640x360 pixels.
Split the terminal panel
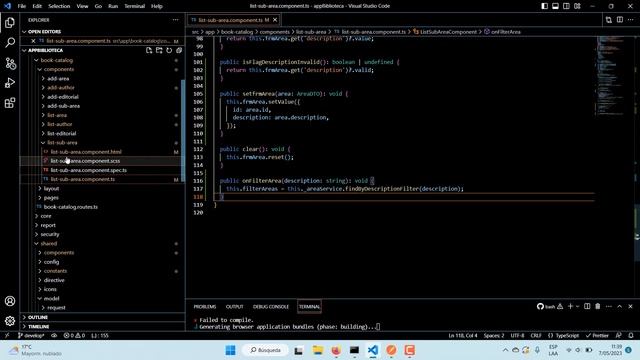pyautogui.click(x=587, y=306)
